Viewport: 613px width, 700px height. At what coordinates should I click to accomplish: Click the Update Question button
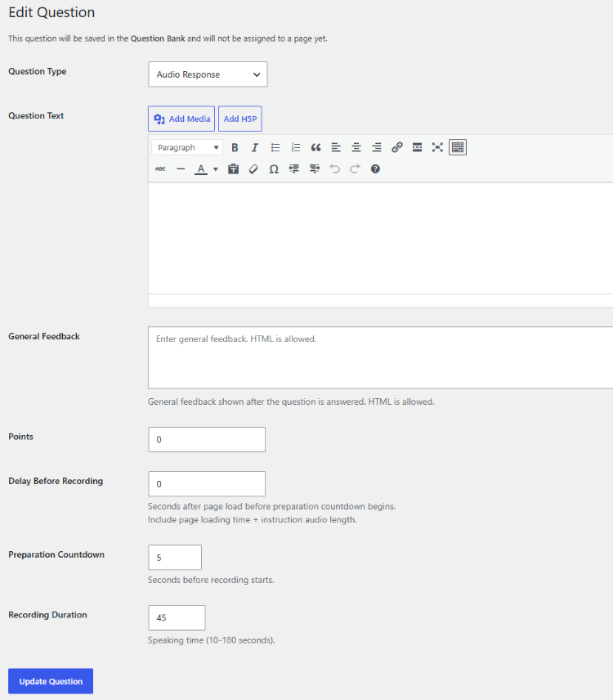pyautogui.click(x=51, y=681)
